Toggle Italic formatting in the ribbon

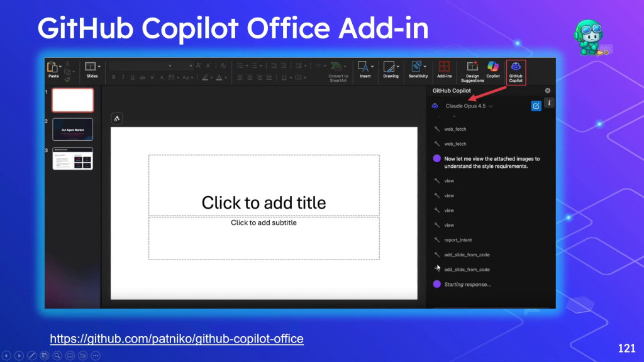pos(123,77)
